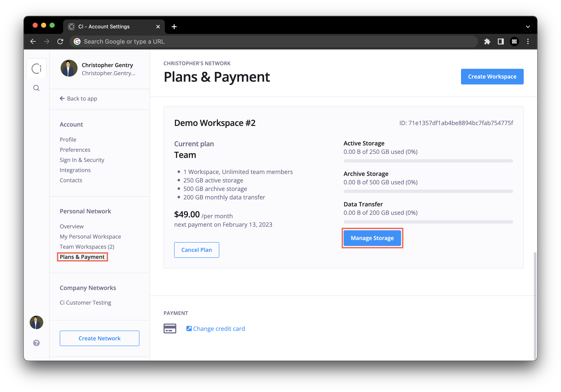Open the help question mark icon
Screen dimensions: 561x392
point(36,343)
